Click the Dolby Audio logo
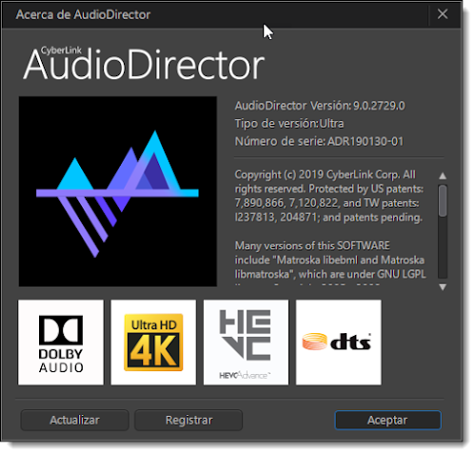476x455 pixels. click(61, 343)
